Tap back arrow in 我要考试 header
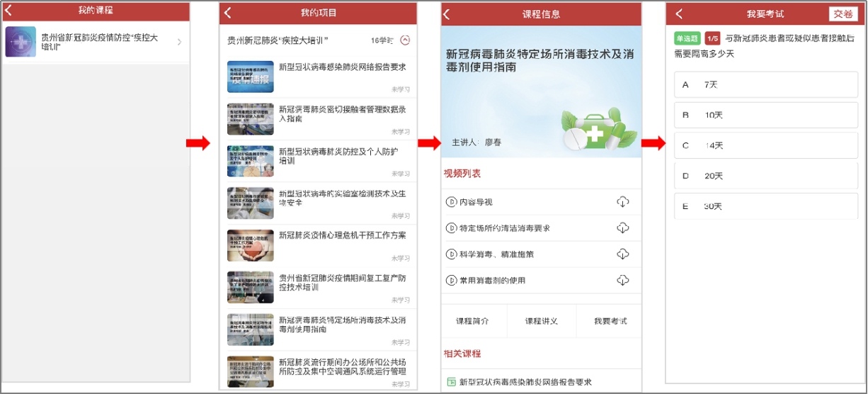 tap(678, 14)
